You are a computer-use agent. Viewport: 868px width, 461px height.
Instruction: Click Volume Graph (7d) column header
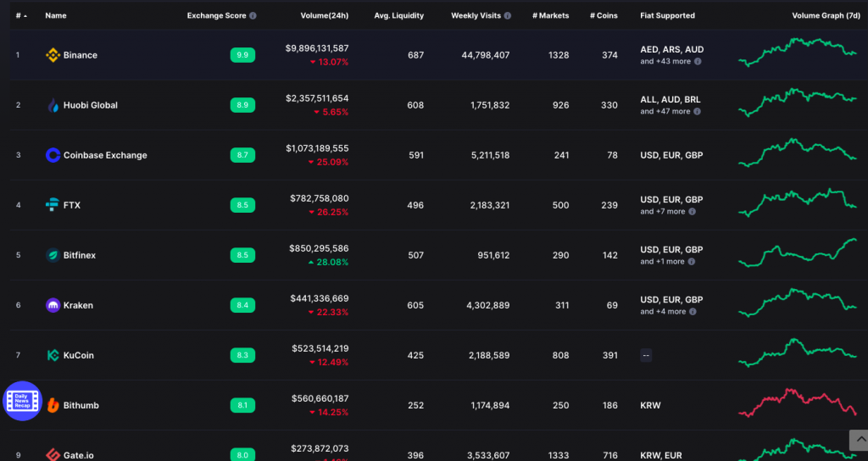coord(826,15)
